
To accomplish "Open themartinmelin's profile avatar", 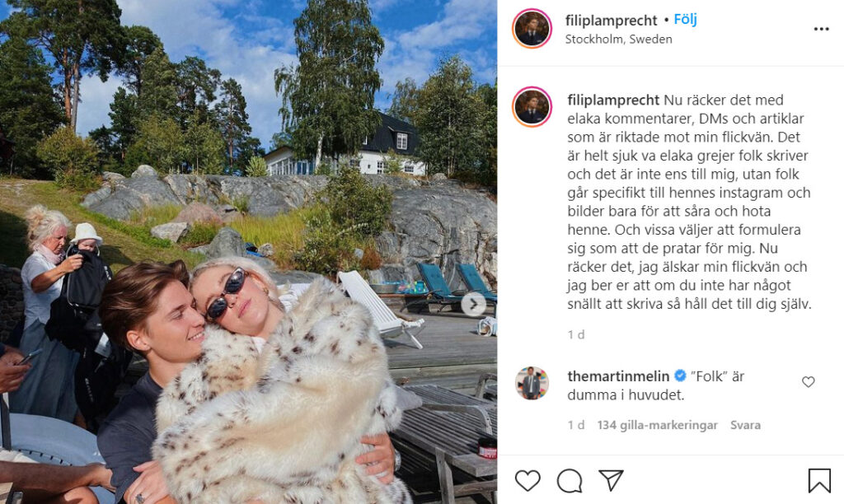I will pyautogui.click(x=532, y=384).
